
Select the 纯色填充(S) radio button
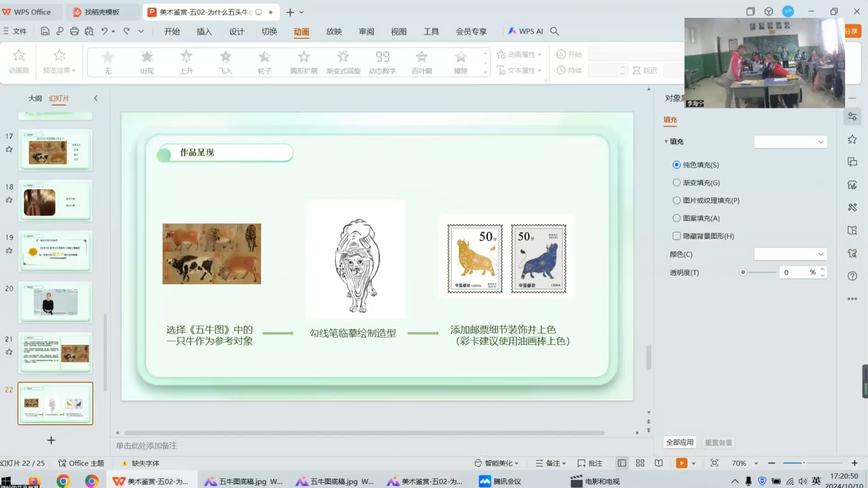click(x=676, y=165)
